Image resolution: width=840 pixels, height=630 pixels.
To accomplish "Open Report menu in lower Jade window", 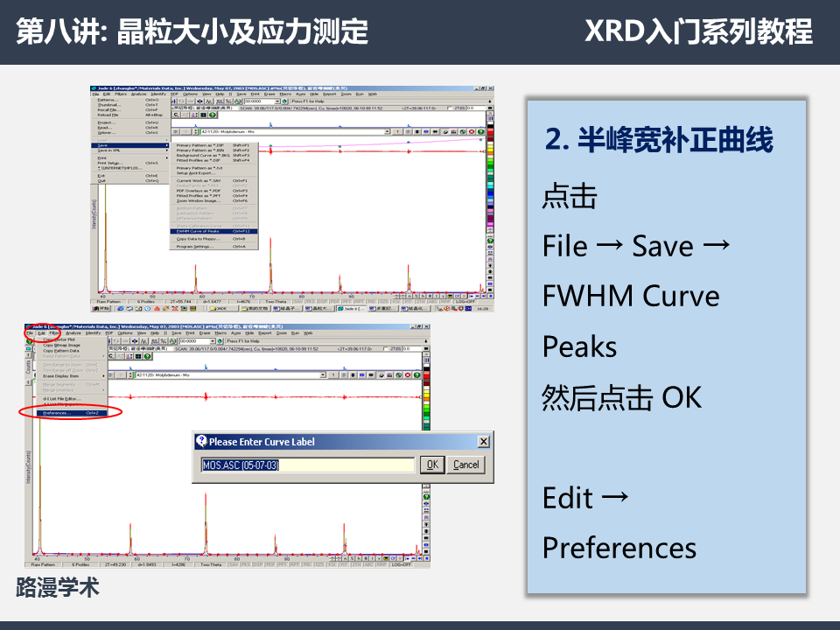I will [x=265, y=333].
